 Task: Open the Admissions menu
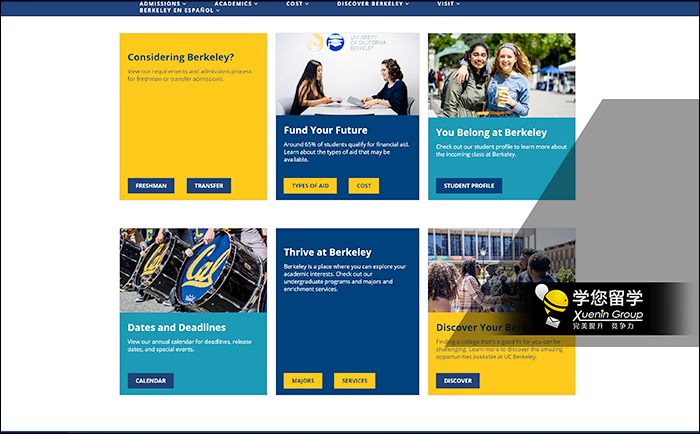click(162, 4)
